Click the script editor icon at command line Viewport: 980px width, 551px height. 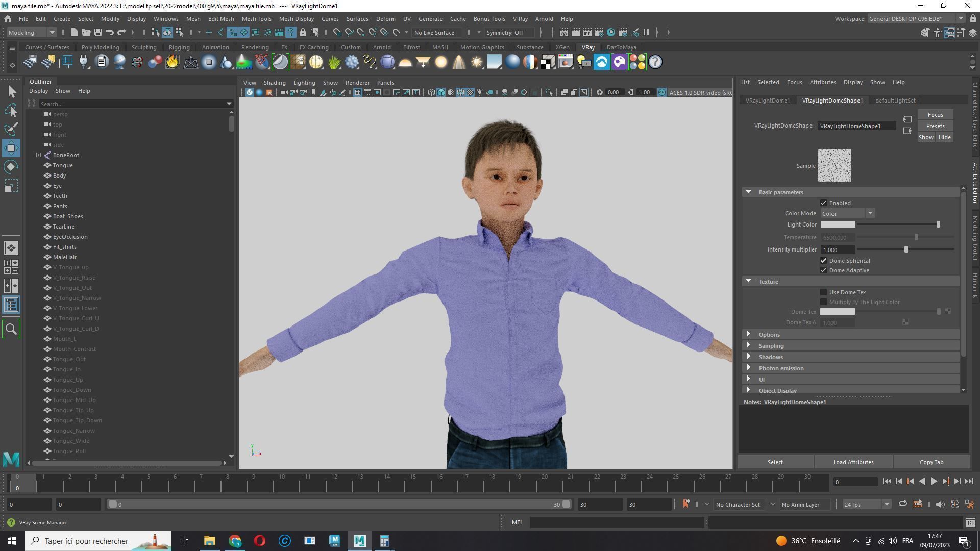[970, 522]
